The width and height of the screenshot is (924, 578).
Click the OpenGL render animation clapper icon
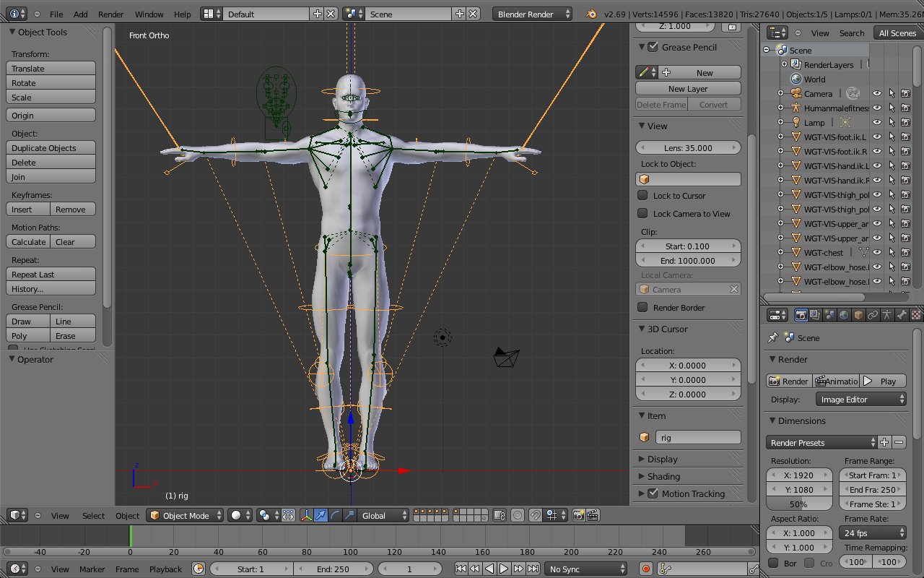pyautogui.click(x=592, y=515)
